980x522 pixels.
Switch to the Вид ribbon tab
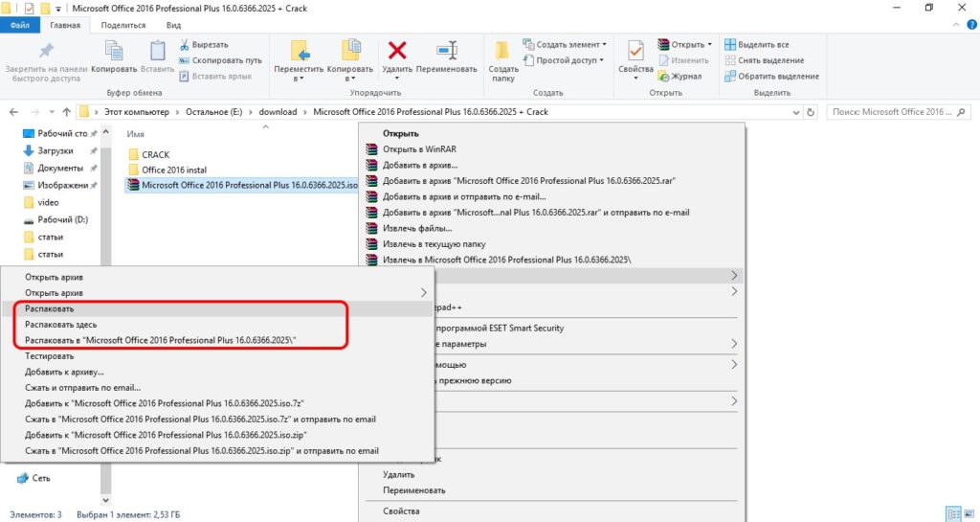(174, 25)
